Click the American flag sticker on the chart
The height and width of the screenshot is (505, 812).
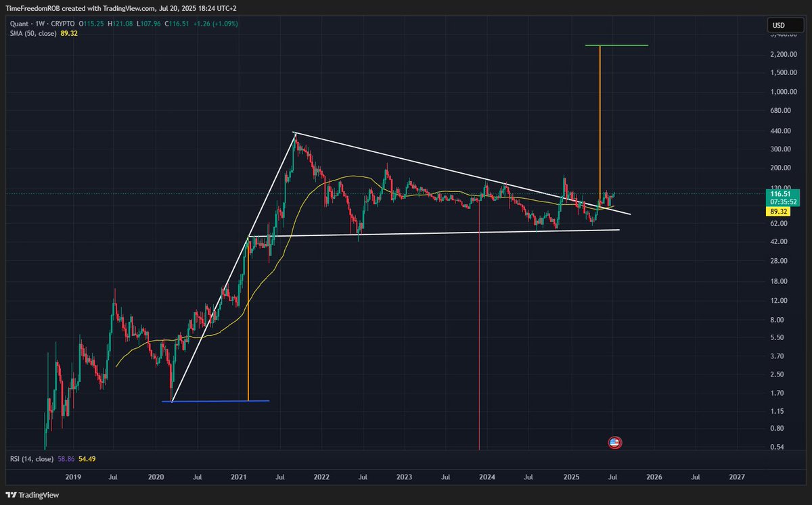click(x=614, y=442)
